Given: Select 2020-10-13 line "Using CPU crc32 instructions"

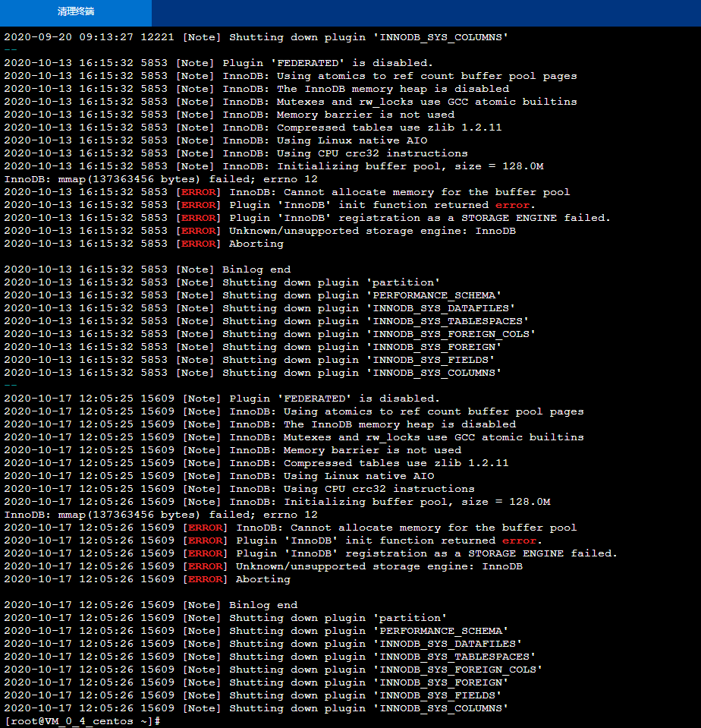Looking at the screenshot, I should (x=236, y=153).
